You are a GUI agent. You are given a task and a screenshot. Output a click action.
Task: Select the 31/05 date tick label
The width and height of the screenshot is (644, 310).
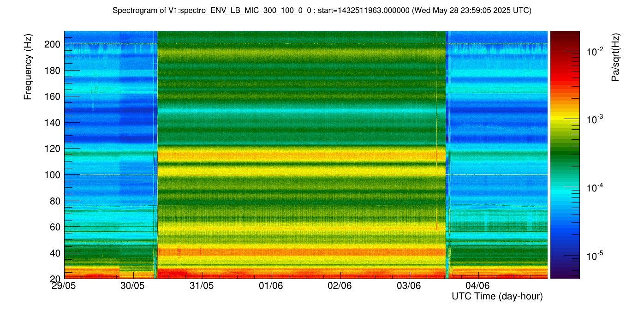coord(202,286)
